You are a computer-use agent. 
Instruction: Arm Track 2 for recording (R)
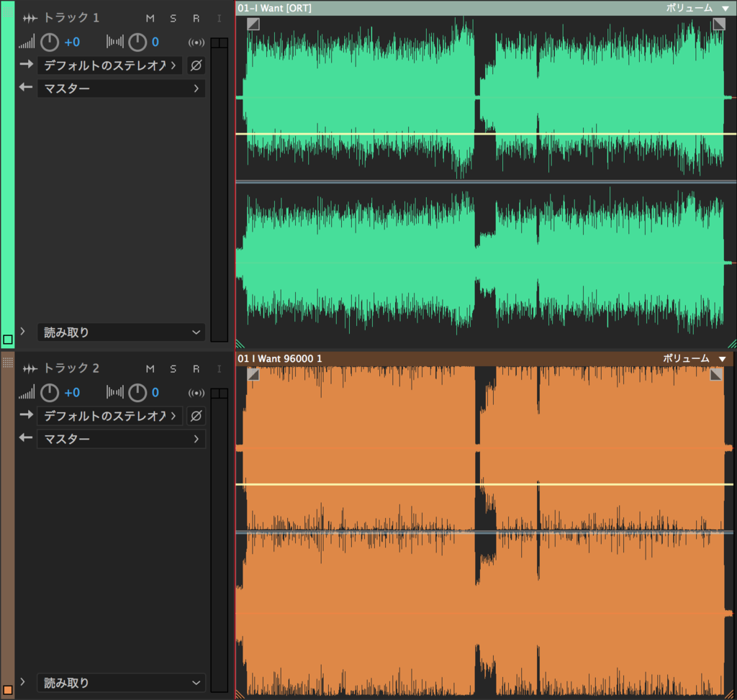click(196, 369)
